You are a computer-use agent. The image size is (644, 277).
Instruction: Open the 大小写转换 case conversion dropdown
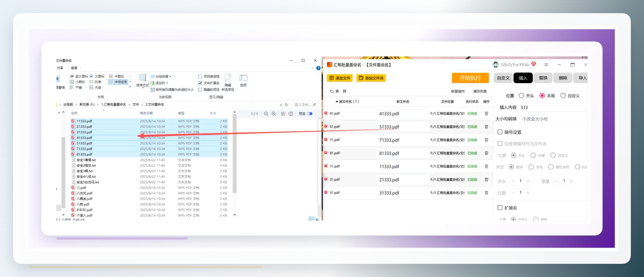(x=553, y=119)
